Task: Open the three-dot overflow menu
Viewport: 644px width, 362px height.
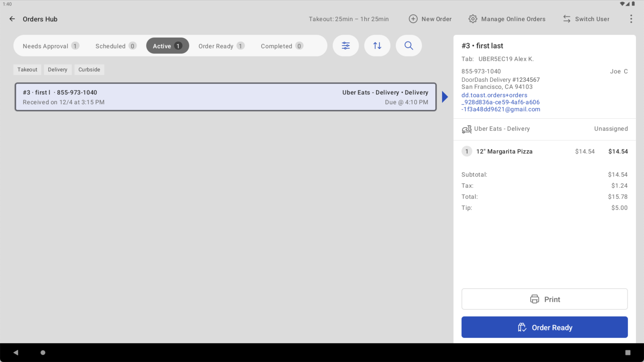Action: tap(631, 19)
